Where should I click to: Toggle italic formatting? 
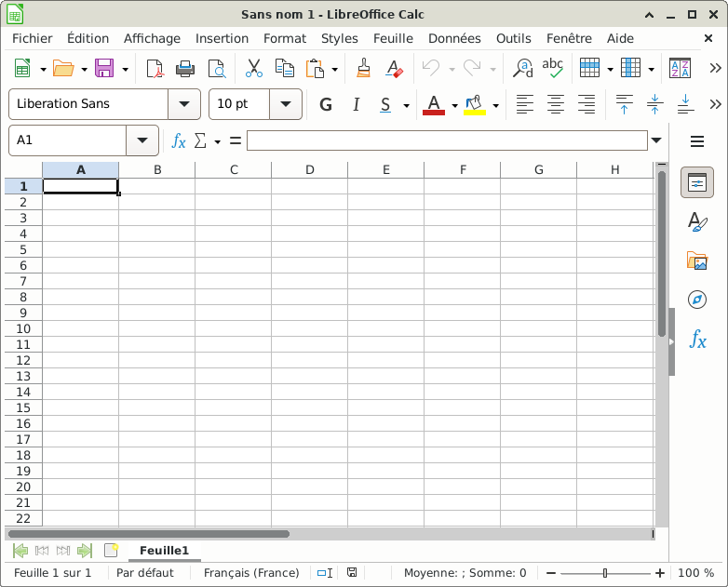357,104
